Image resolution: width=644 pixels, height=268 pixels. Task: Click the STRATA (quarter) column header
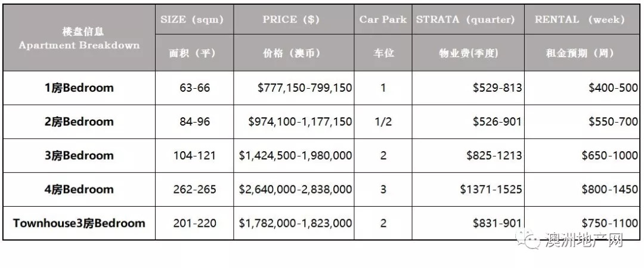tap(466, 20)
